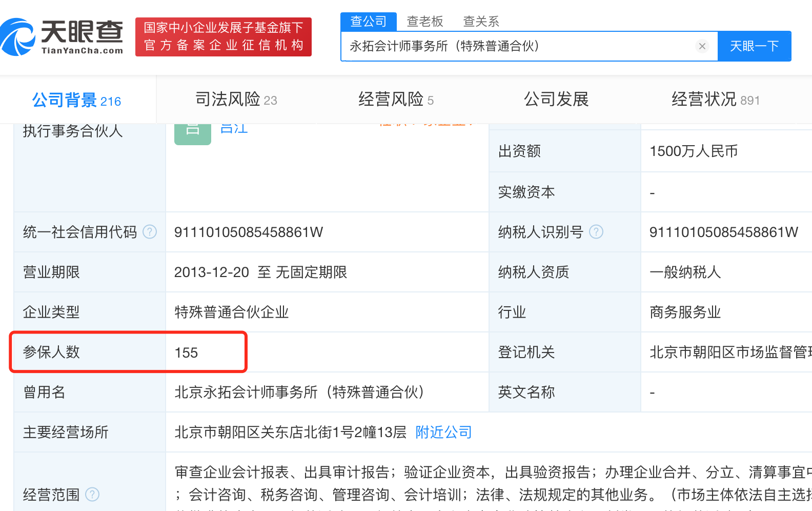Select the 查公司 search tab

[368, 22]
